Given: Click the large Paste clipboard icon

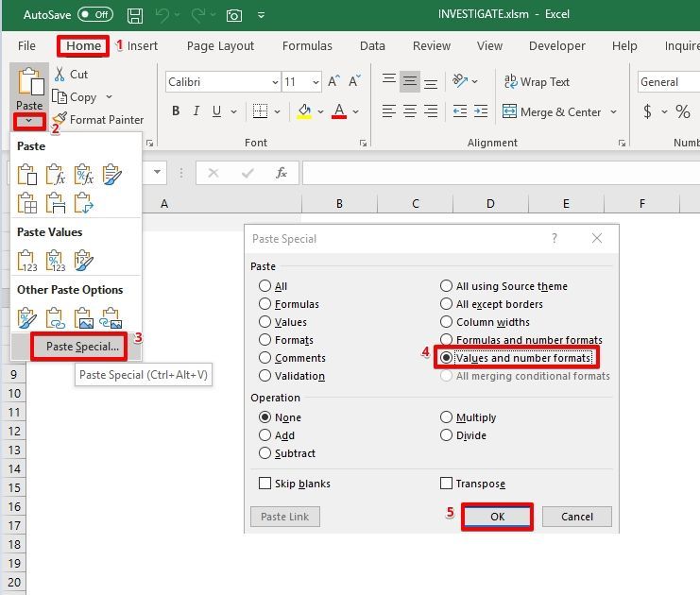Looking at the screenshot, I should point(30,81).
